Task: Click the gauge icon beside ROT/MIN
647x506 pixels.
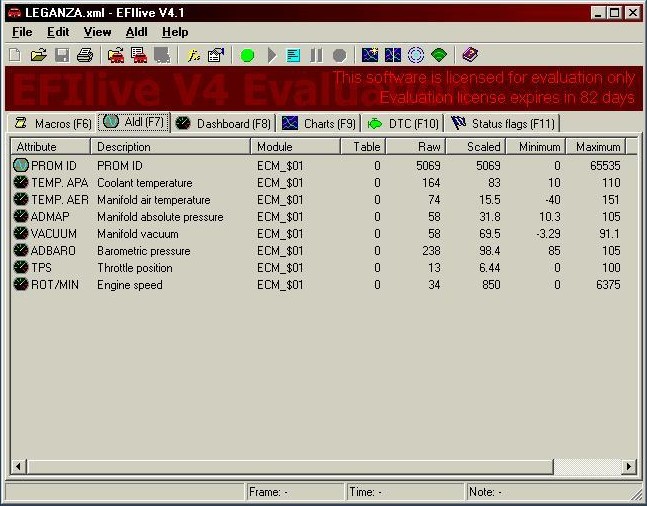Action: pos(21,284)
